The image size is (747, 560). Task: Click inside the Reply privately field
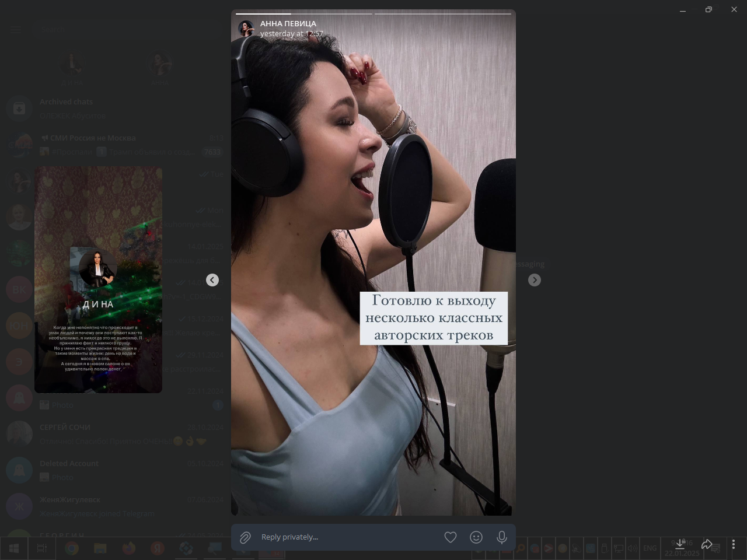[x=348, y=537]
